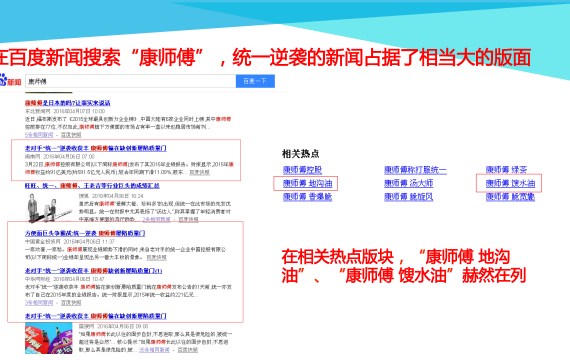Screen dimensions: 570x360
Task: Click the colorful instant noodle news thumbnail
Action: [48, 339]
